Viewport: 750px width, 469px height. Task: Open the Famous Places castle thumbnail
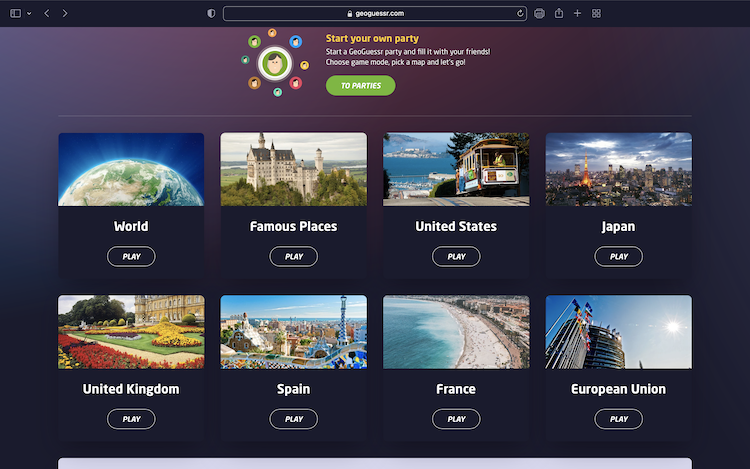[294, 169]
